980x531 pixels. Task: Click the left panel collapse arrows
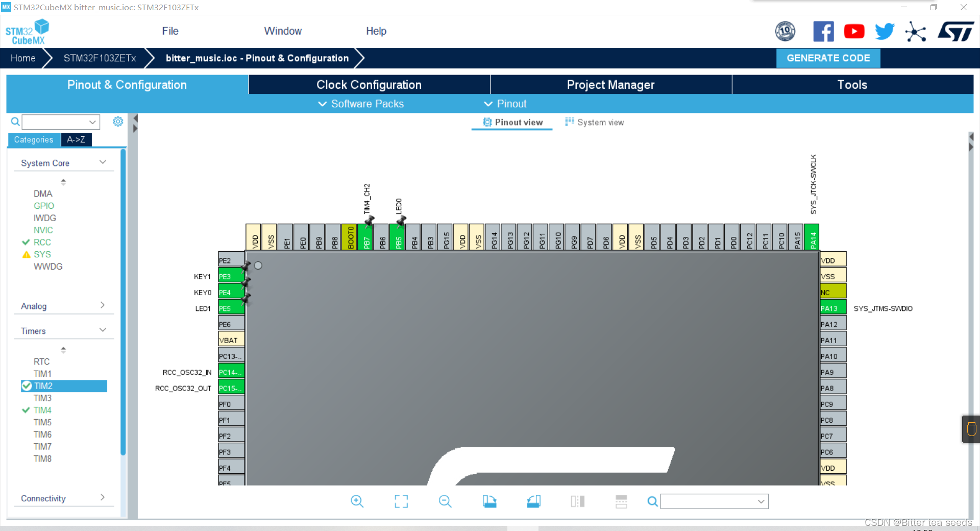pyautogui.click(x=135, y=124)
